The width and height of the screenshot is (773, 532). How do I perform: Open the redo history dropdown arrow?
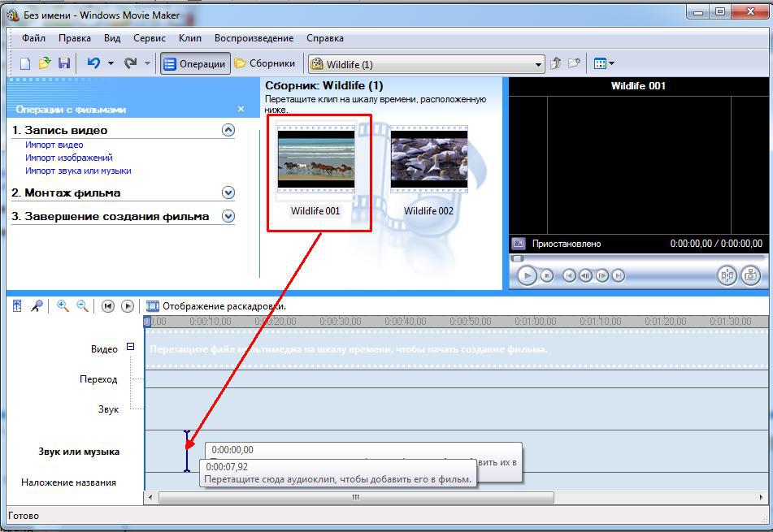point(147,63)
